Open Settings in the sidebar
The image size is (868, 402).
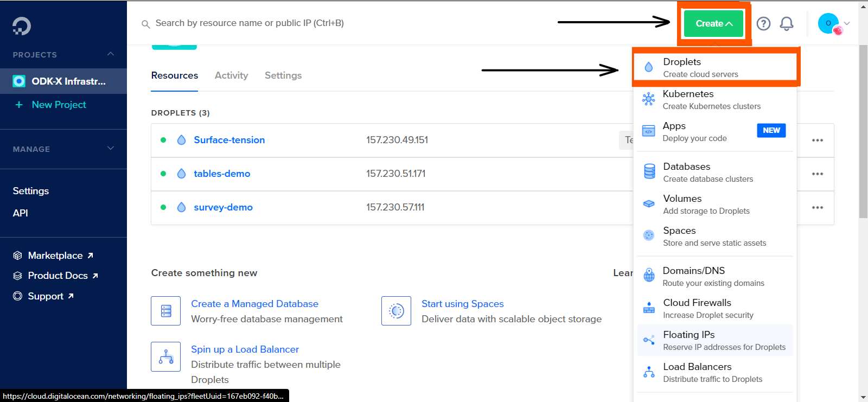pos(31,191)
